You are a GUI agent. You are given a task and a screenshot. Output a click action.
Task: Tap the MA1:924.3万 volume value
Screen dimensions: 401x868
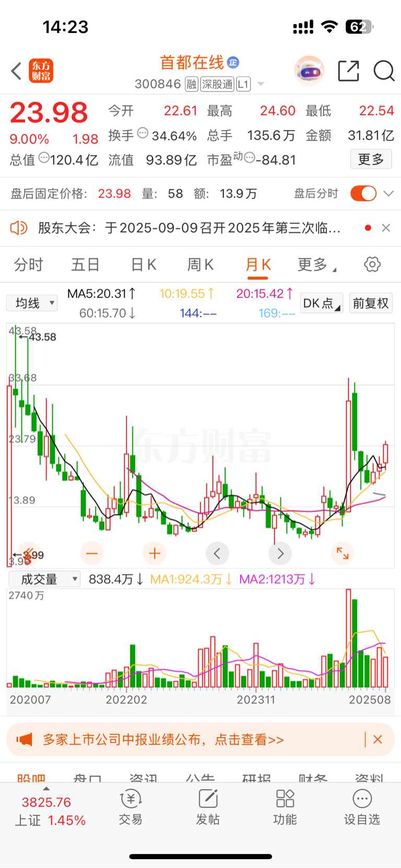[191, 579]
